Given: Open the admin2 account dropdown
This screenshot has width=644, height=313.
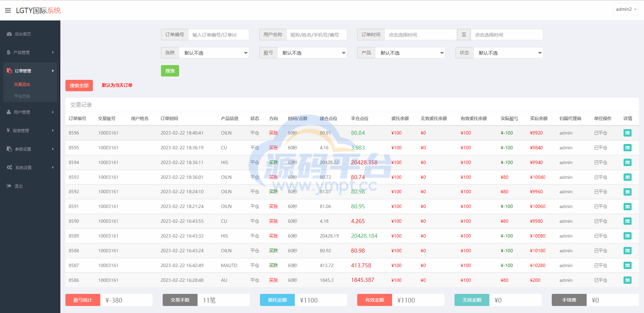Looking at the screenshot, I should click(626, 9).
